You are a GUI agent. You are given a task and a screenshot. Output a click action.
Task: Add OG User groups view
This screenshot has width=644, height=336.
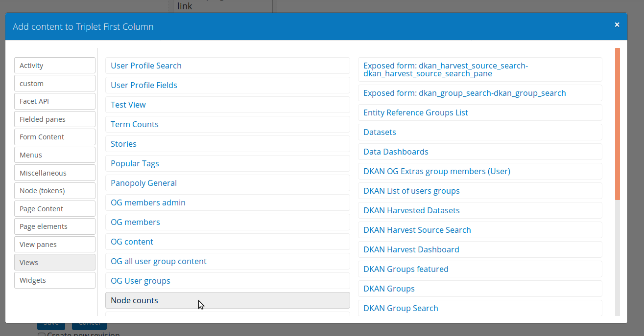[x=228, y=281]
